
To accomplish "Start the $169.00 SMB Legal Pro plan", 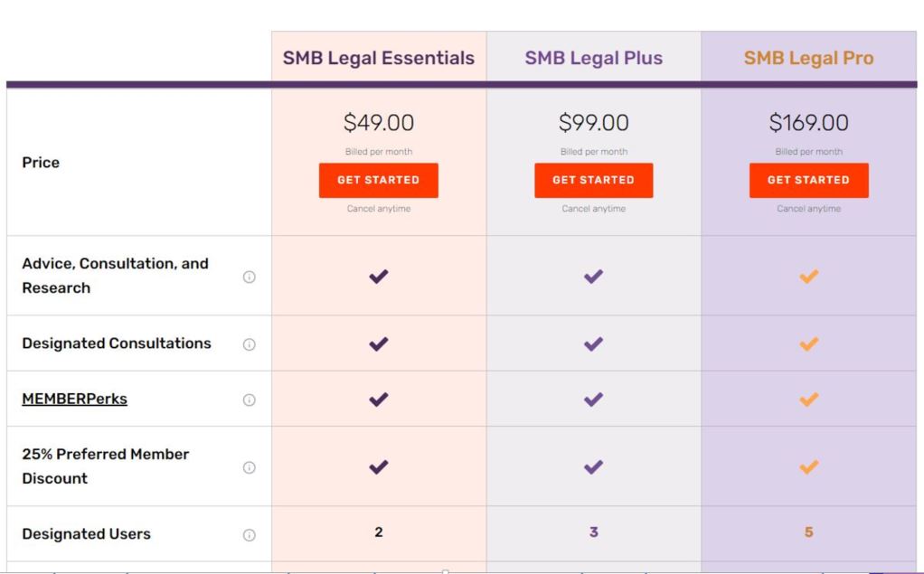I will (808, 180).
